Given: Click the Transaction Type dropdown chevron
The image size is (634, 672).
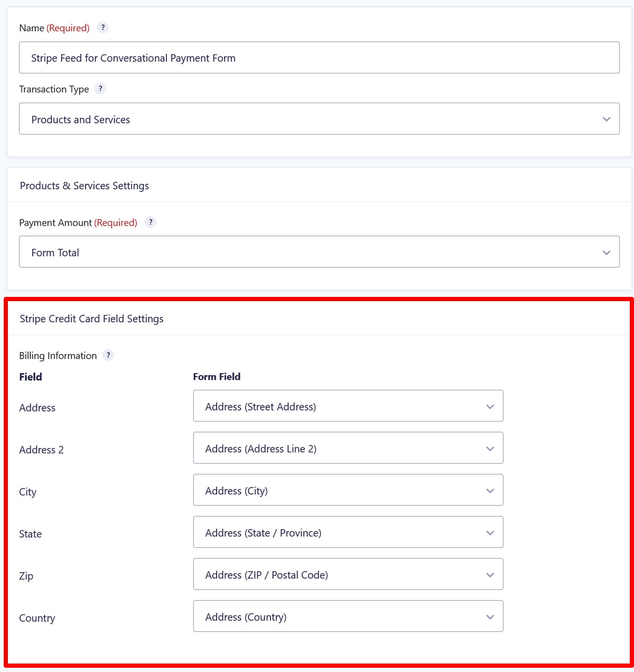Looking at the screenshot, I should (607, 119).
